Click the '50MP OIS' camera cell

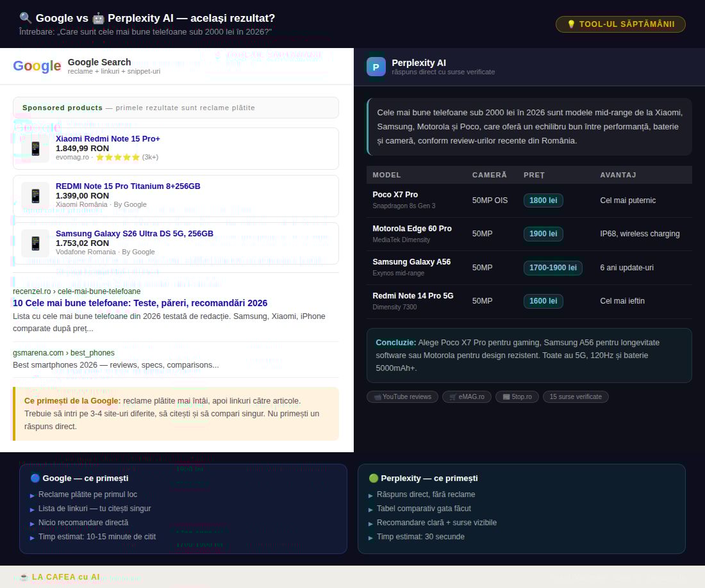click(490, 200)
